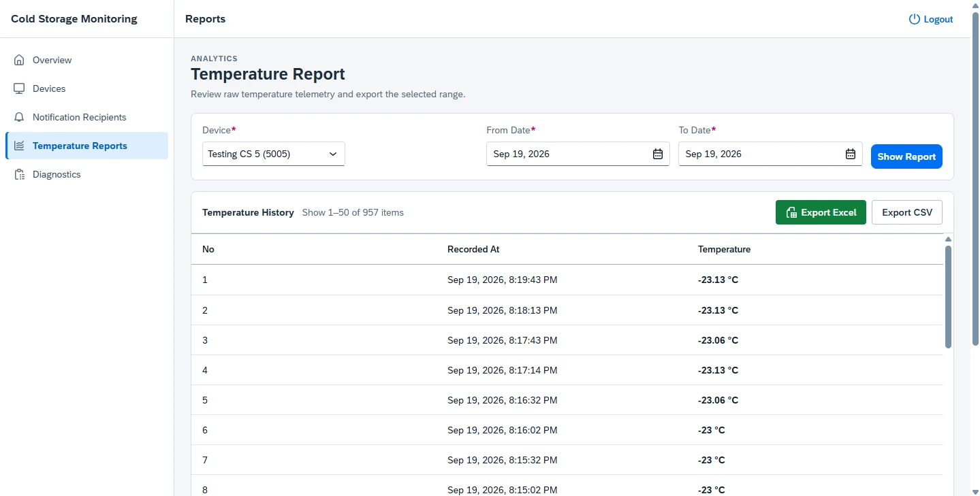Screen dimensions: 980x496
Task: Click the Notification Recipients bell icon
Action: coord(19,117)
